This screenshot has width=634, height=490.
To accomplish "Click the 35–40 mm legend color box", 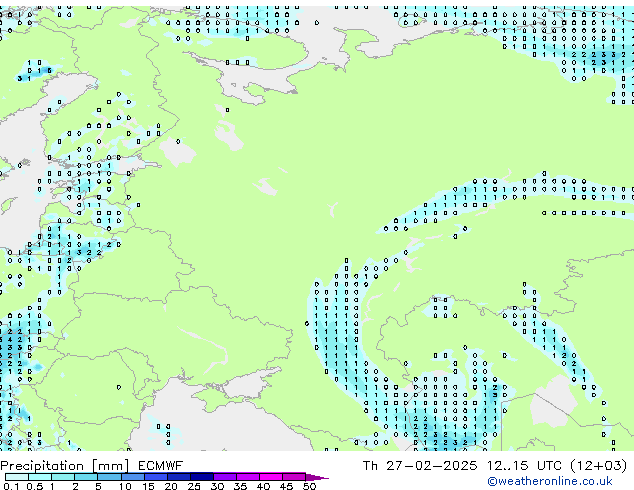I will [247, 477].
